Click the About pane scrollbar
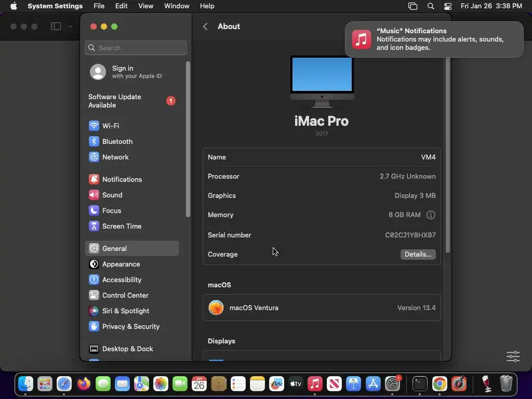This screenshot has width=532, height=399. click(x=447, y=155)
